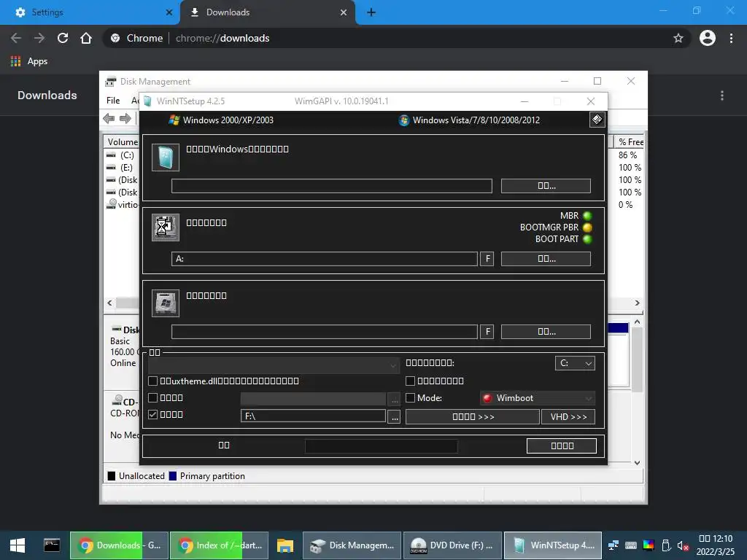Click Disk Management vertical scrollbar down arrow
The image size is (747, 560).
(638, 462)
